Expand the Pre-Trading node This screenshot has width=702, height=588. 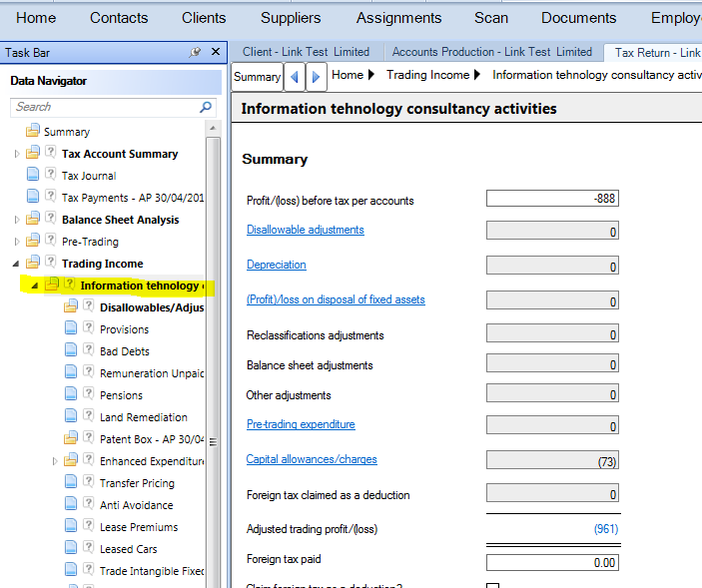tap(17, 242)
